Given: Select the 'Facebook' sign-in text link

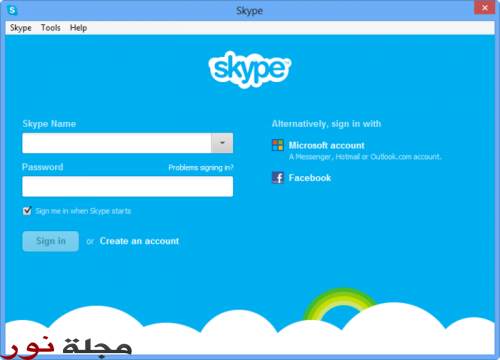Looking at the screenshot, I should (310, 178).
